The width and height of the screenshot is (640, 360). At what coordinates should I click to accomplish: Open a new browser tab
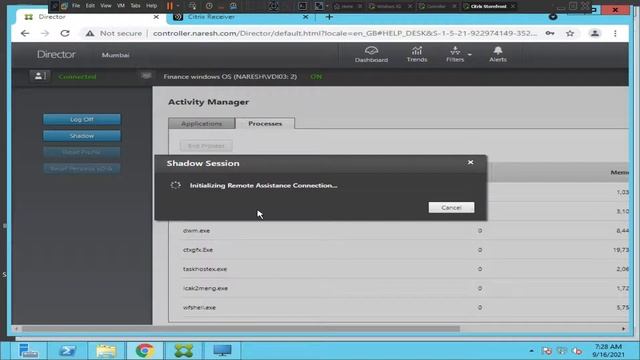(x=329, y=17)
